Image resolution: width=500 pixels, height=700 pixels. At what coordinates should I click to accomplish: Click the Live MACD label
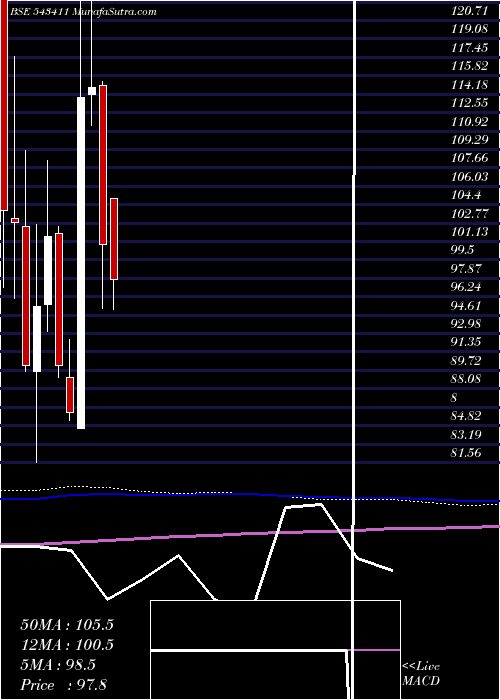pos(421,674)
